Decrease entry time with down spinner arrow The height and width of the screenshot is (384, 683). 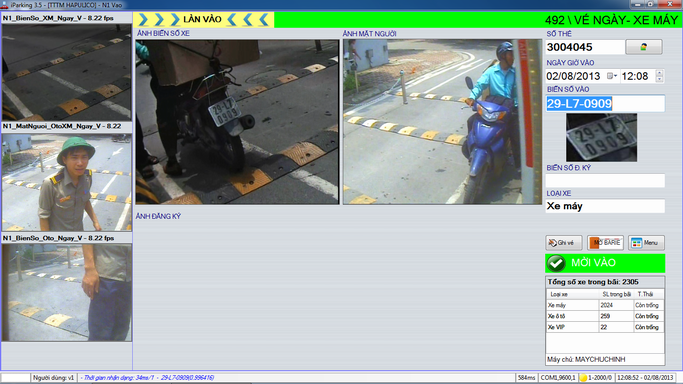pos(659,79)
